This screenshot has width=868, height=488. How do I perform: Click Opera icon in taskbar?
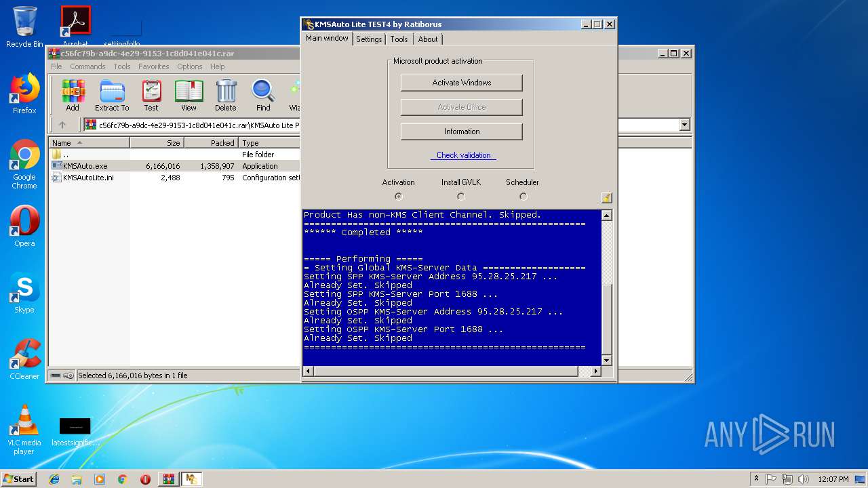click(x=145, y=479)
